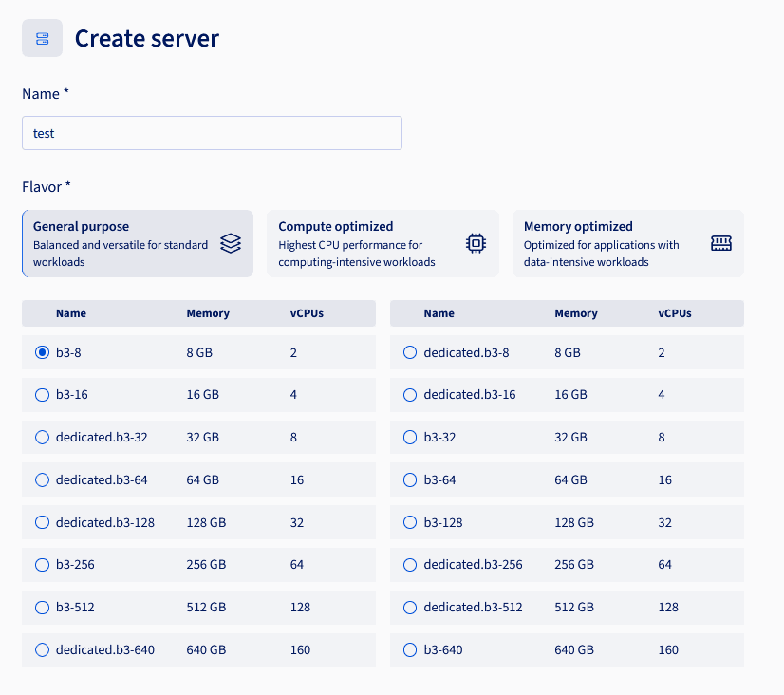The image size is (784, 695).
Task: Click the 160 vCPUs value of dedicated.b3-640
Action: 301,650
